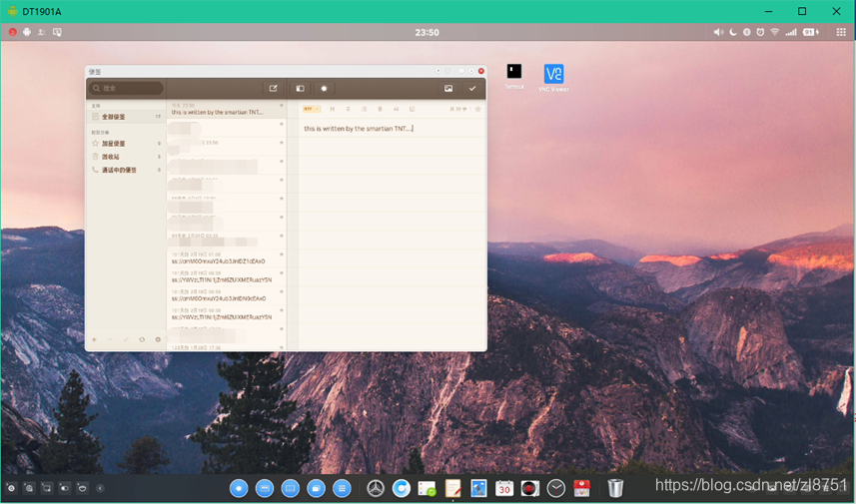Collapse the left tray with chevron arrow
This screenshot has height=504, width=856.
[100, 488]
